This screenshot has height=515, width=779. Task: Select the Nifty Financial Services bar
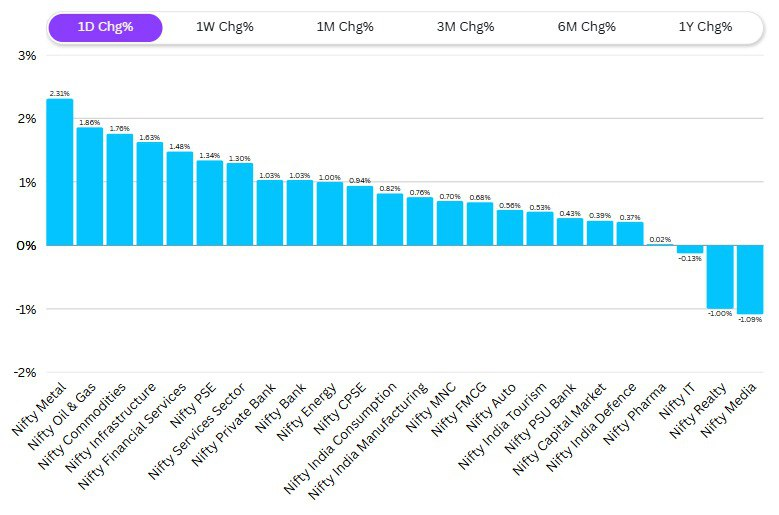(x=180, y=199)
